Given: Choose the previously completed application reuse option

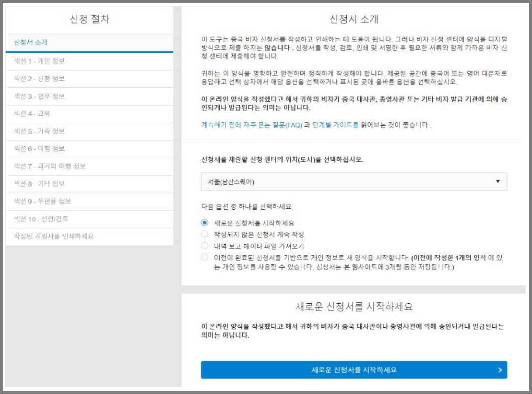Looking at the screenshot, I should click(x=205, y=255).
